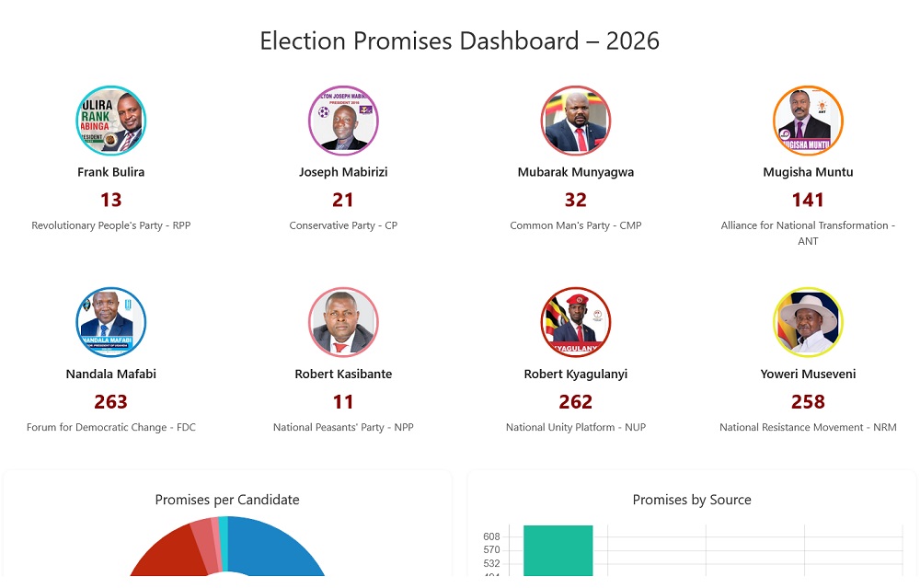Click Robert Kyagulanyi's 262 promises number

point(576,402)
